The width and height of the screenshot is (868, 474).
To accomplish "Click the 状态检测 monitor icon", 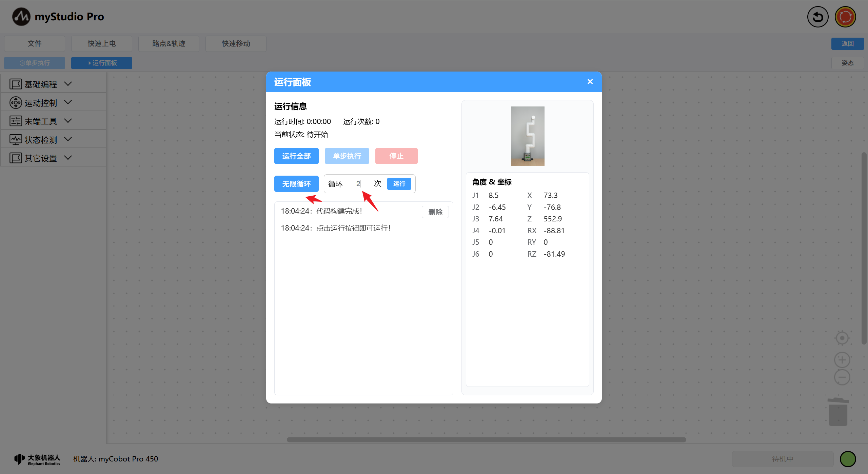I will pyautogui.click(x=16, y=139).
